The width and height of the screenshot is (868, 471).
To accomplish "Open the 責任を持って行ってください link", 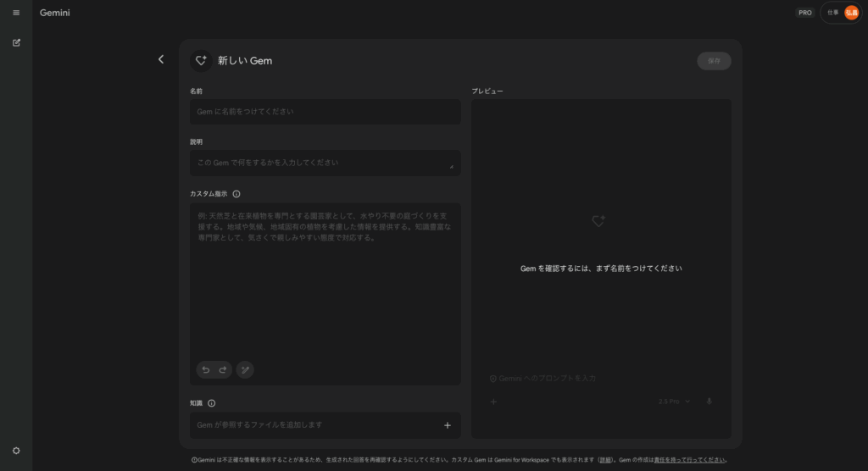I will pyautogui.click(x=683, y=460).
